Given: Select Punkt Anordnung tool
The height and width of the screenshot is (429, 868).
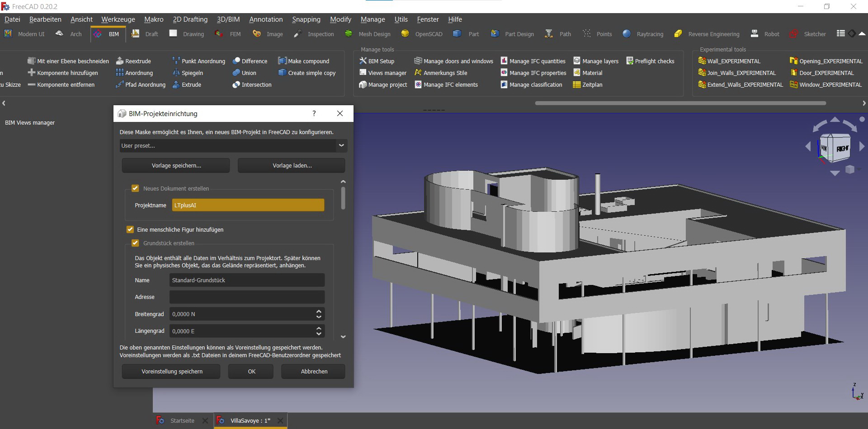Looking at the screenshot, I should [x=198, y=61].
